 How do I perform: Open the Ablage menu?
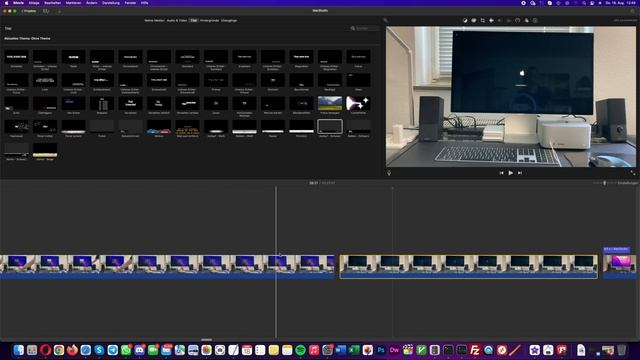[x=34, y=3]
